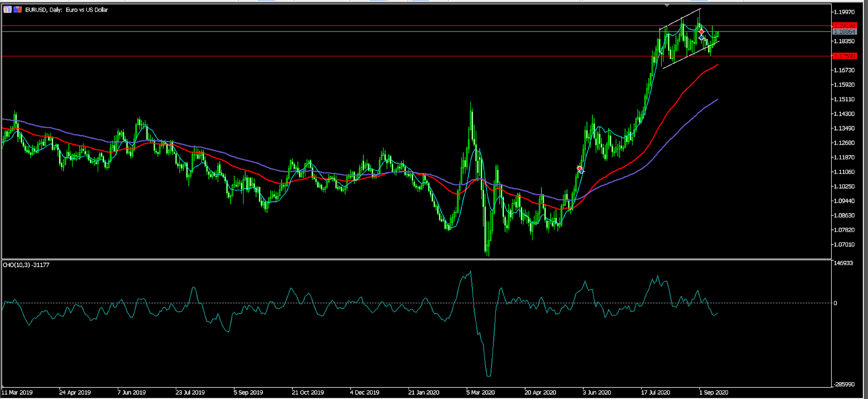
Task: Click the 11 Mar 2019 date label
Action: pos(17,392)
